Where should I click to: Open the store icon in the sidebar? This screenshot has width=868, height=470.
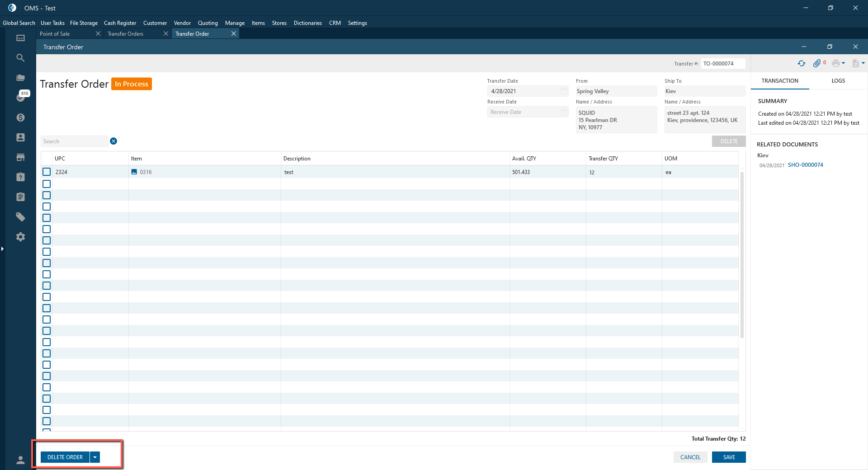pos(20,157)
